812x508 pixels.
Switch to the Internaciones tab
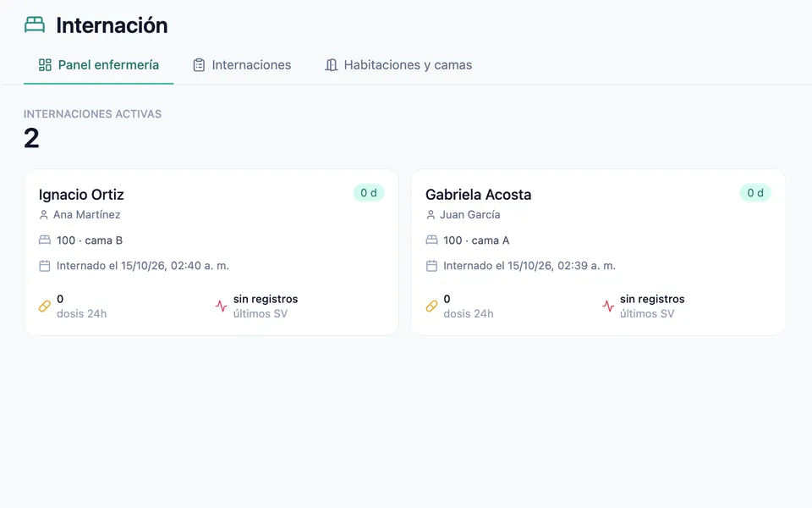(242, 65)
